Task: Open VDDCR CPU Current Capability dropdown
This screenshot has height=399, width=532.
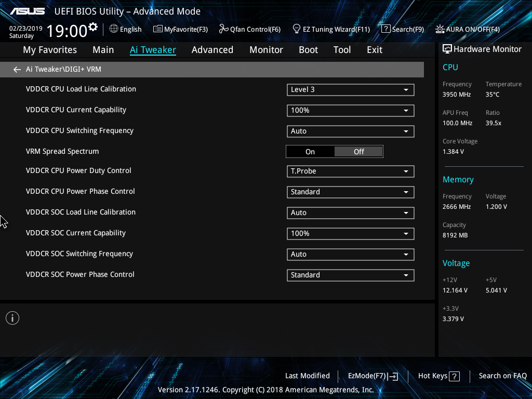Action: tap(351, 110)
